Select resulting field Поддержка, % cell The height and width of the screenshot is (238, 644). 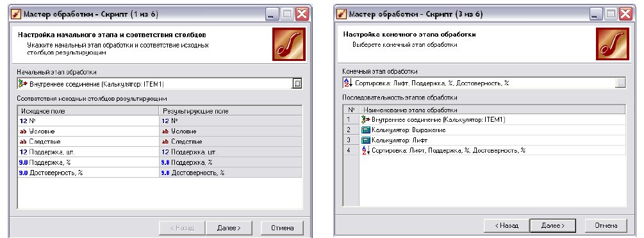[231, 162]
